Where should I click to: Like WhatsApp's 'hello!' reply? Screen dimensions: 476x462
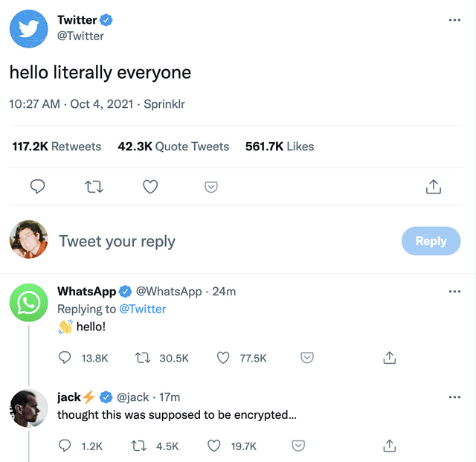[223, 358]
